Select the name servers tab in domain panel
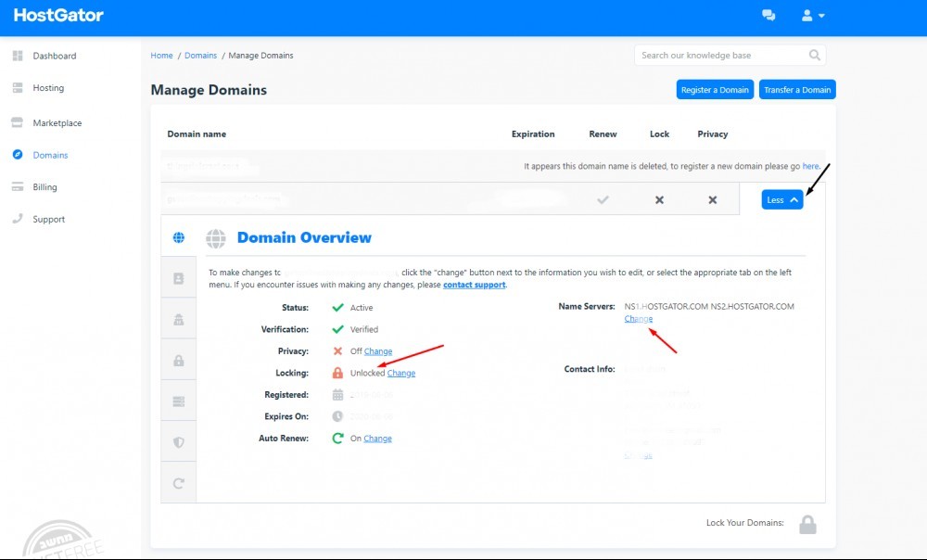 pyautogui.click(x=179, y=319)
